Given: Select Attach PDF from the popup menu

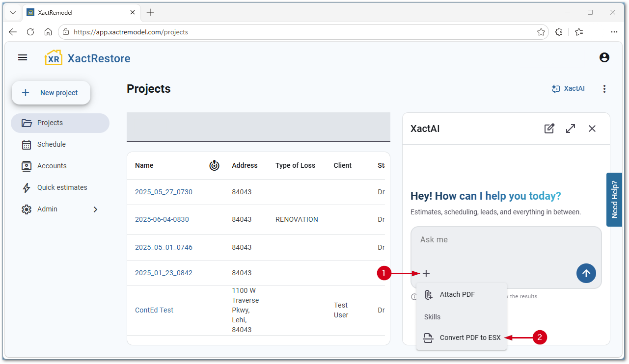Looking at the screenshot, I should click(x=462, y=294).
